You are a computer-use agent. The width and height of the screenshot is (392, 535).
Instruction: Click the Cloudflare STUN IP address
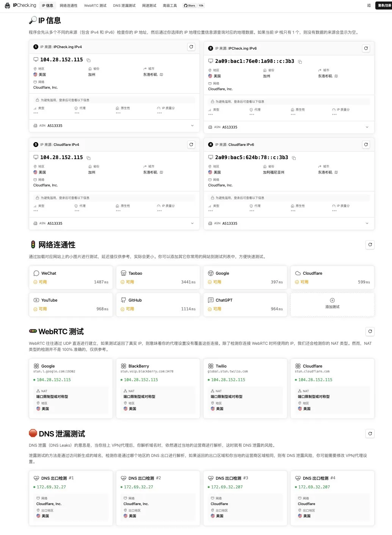[x=315, y=380]
